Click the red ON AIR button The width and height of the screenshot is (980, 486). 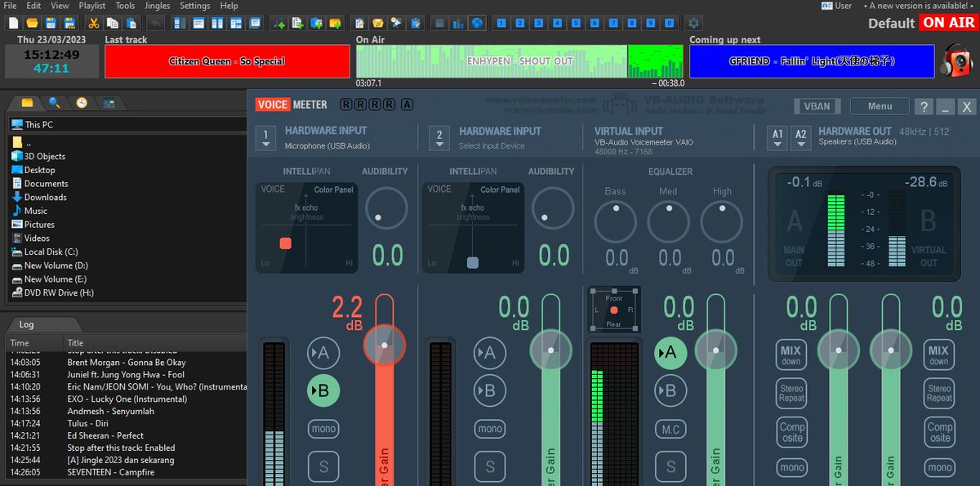[949, 23]
